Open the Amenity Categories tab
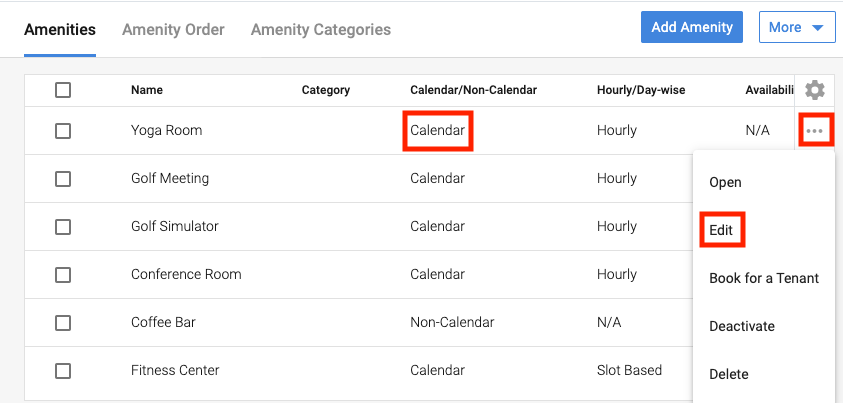Image resolution: width=843 pixels, height=403 pixels. point(320,30)
